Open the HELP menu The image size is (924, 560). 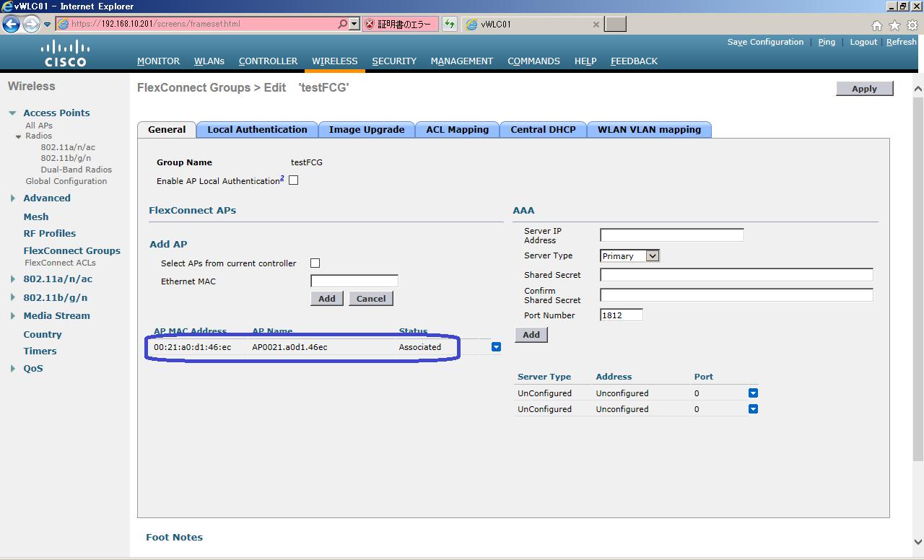(585, 61)
